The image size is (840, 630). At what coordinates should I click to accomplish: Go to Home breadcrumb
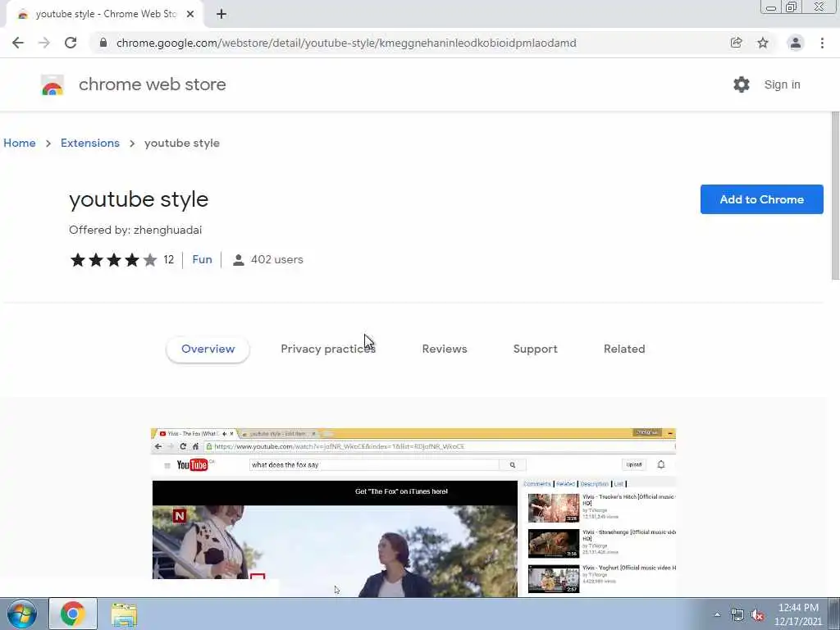pos(20,143)
